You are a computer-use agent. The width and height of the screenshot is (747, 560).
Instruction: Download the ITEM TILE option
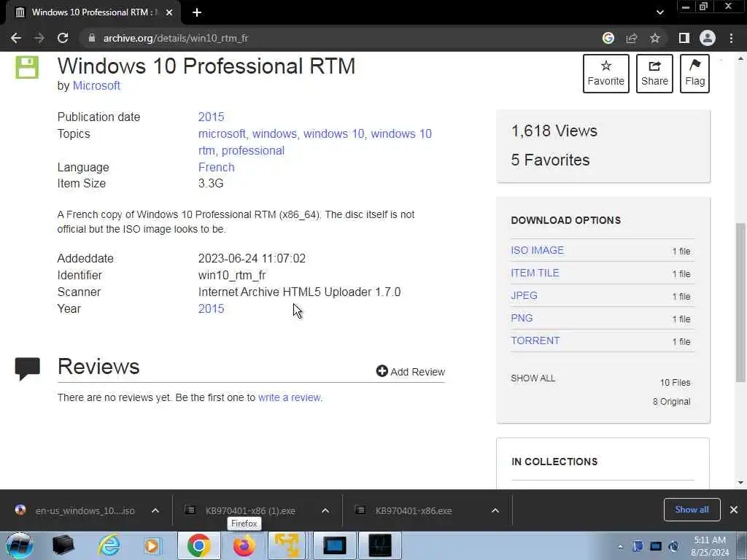(535, 273)
